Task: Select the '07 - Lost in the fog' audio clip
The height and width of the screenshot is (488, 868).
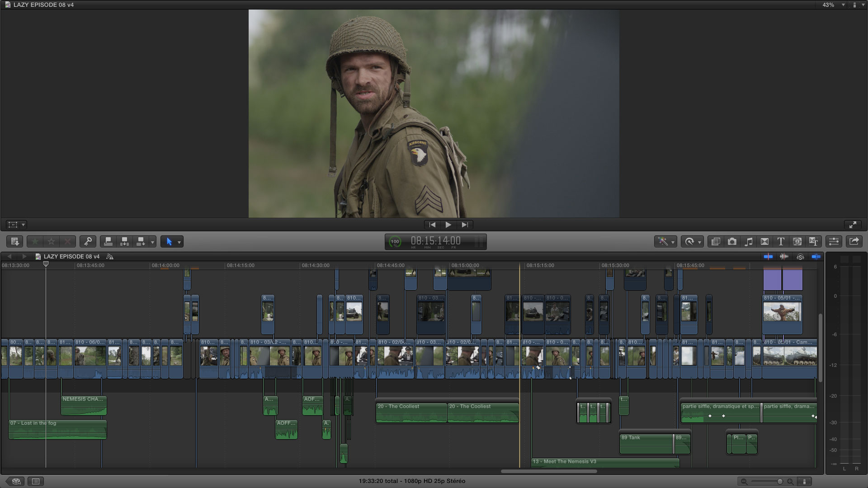Action: pos(57,429)
